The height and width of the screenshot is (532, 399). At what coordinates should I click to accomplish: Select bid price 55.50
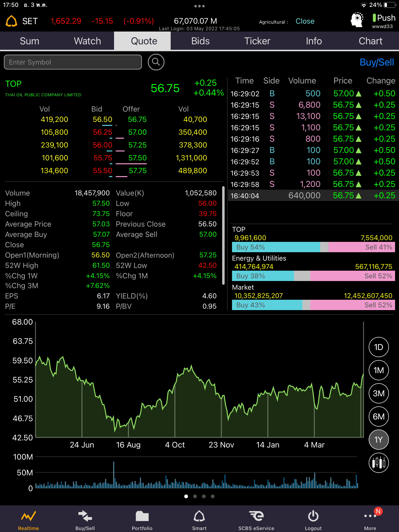click(102, 171)
